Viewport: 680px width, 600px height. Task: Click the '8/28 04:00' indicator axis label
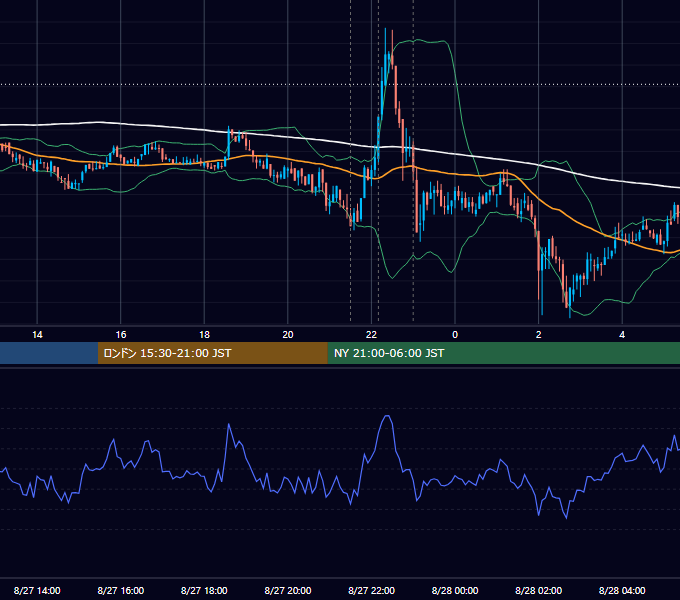click(x=622, y=590)
